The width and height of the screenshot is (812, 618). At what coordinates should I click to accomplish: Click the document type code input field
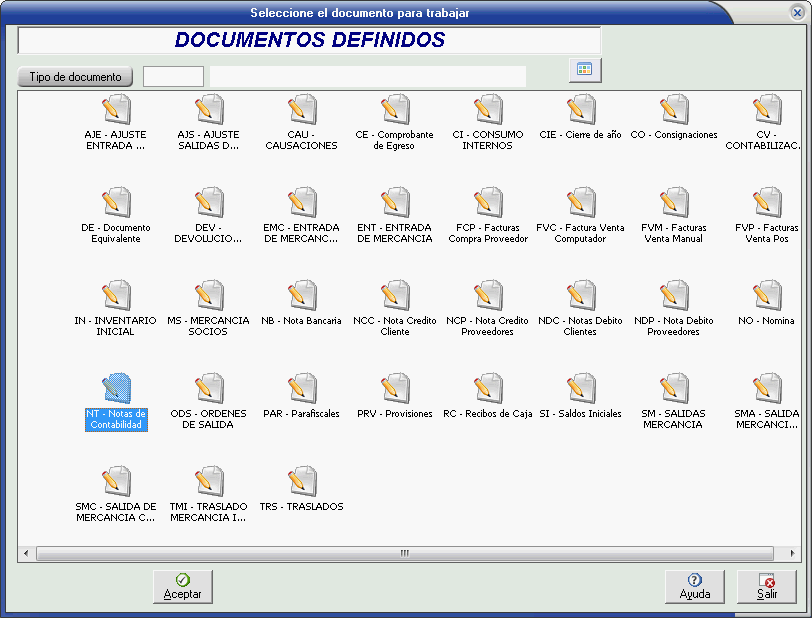[173, 77]
